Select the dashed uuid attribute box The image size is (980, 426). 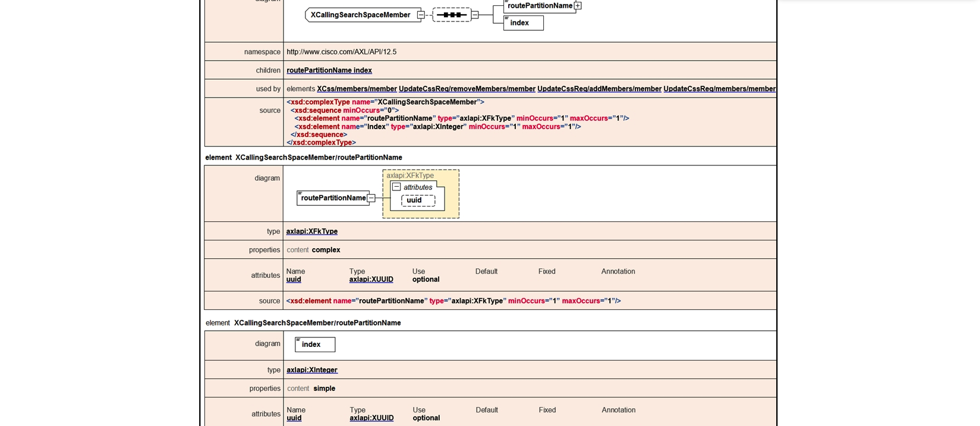(x=418, y=201)
